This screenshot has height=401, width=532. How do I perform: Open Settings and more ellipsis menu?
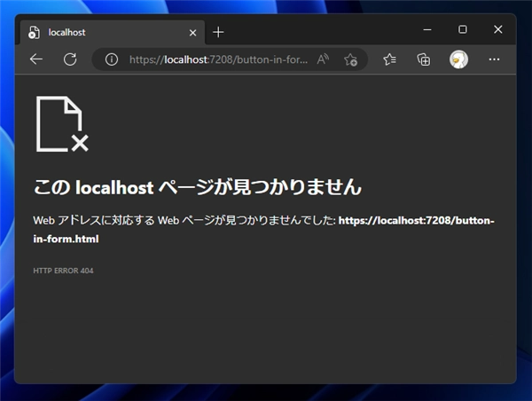point(494,59)
